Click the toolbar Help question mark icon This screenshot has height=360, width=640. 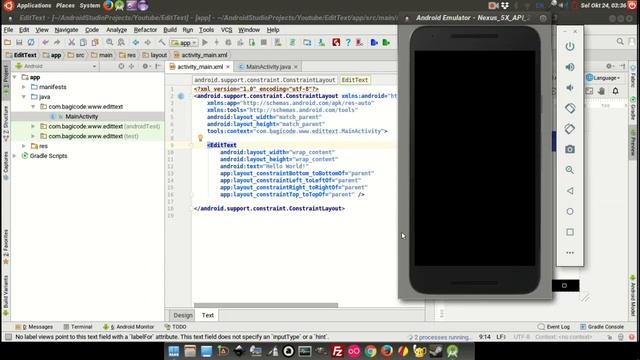coord(348,42)
